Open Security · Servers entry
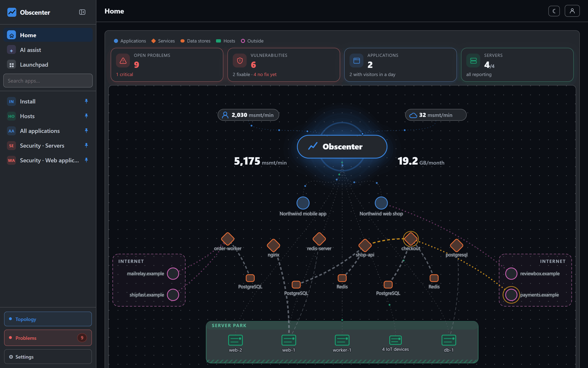This screenshot has width=588, height=368. (48, 146)
